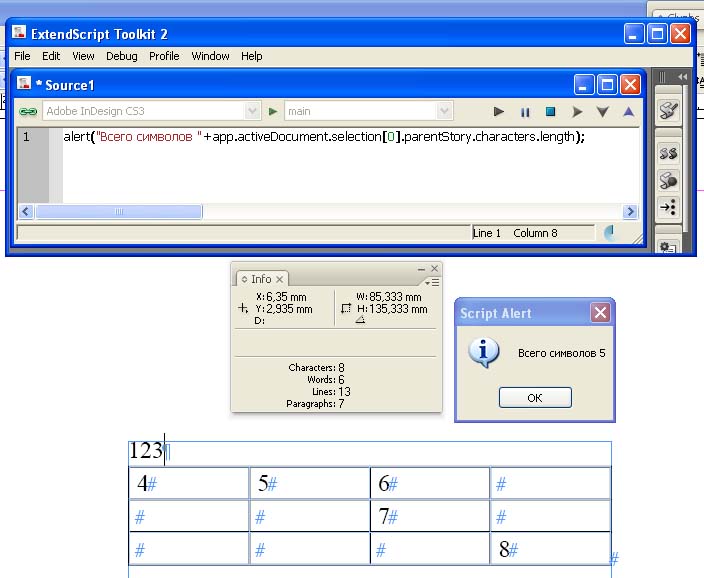Click the Line 1 Column 8 status
Viewport: 704px width, 578px height.
[x=515, y=233]
